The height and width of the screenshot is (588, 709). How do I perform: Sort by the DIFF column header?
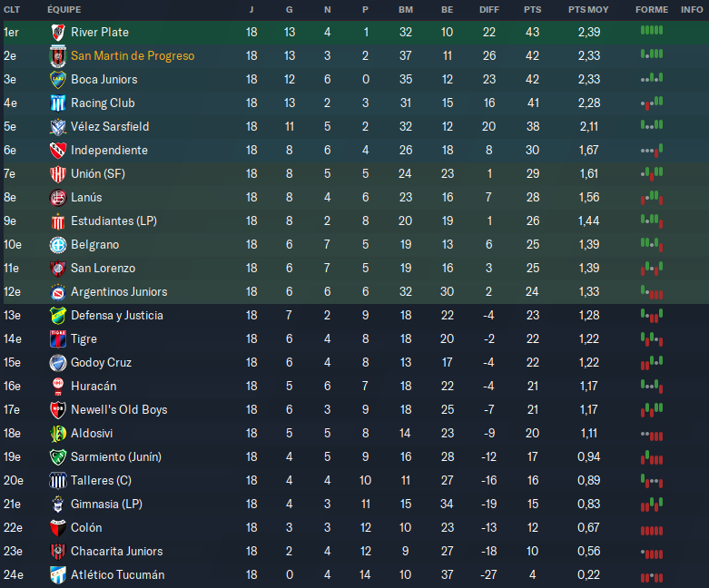click(x=489, y=9)
